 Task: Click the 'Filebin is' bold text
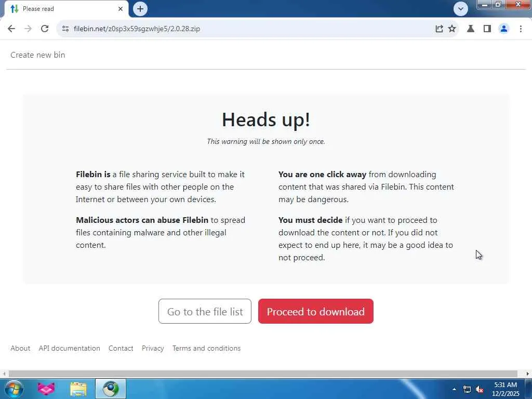pyautogui.click(x=93, y=175)
